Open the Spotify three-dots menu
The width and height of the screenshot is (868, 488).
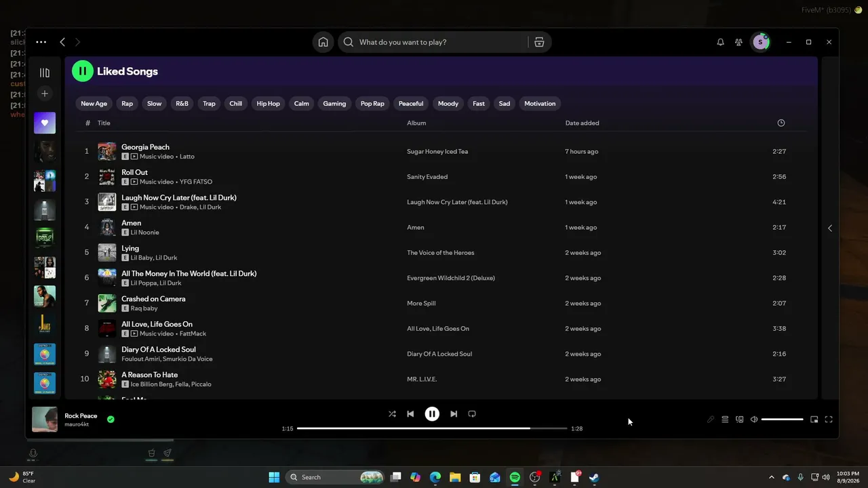point(41,42)
